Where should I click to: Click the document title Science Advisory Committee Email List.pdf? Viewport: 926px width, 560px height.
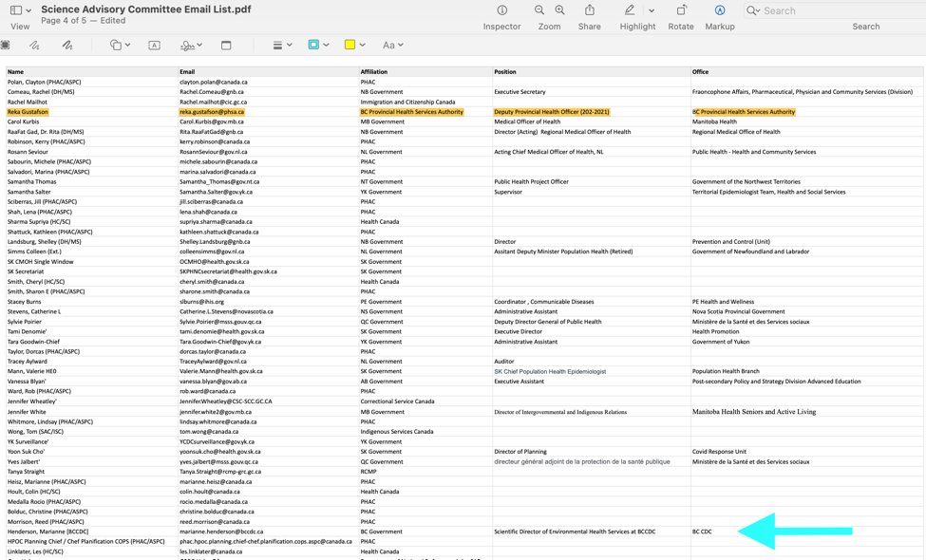[x=146, y=9]
